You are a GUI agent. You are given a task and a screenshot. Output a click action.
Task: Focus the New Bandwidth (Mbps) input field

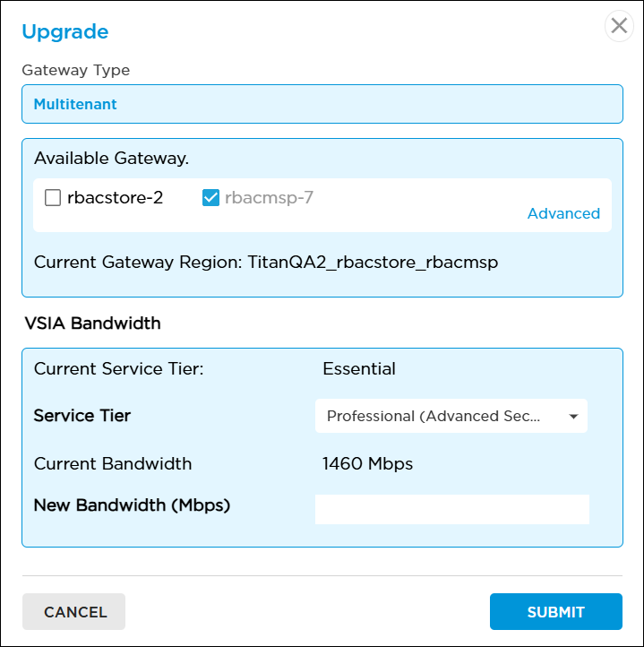(451, 509)
